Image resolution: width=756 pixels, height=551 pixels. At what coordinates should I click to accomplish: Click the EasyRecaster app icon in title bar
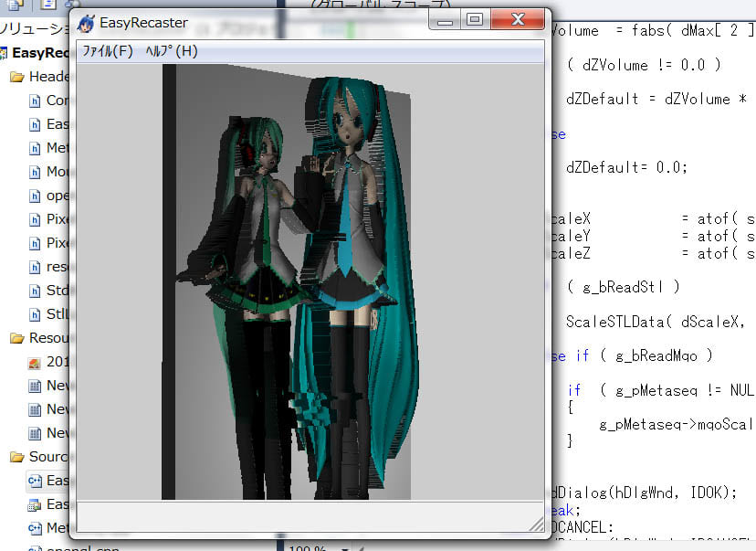pos(86,23)
